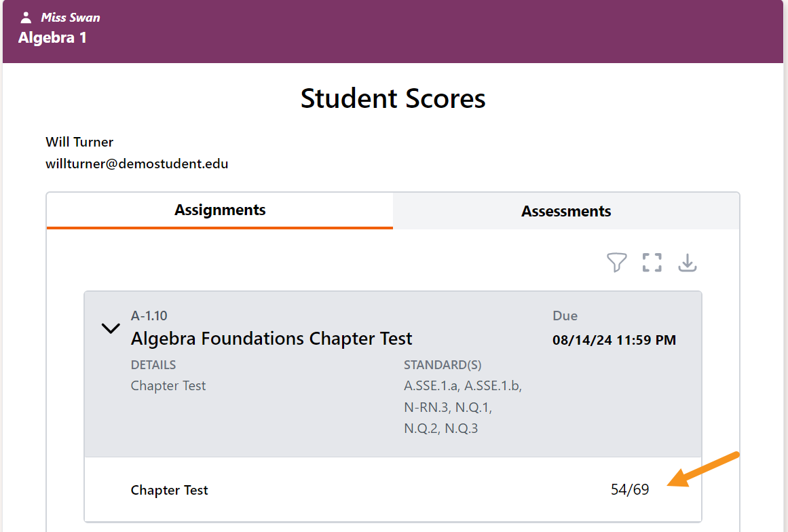788x532 pixels.
Task: Click the due date 08/14/24 11:59 PM
Action: (x=614, y=340)
